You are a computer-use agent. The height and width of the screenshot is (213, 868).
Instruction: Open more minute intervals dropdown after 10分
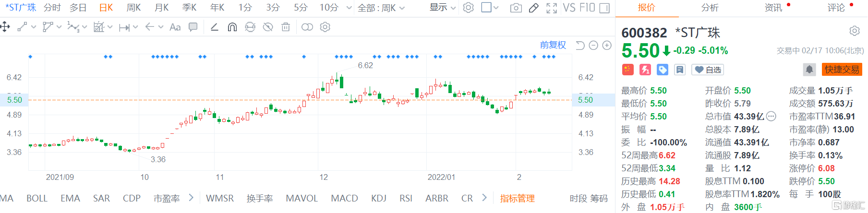(x=349, y=8)
